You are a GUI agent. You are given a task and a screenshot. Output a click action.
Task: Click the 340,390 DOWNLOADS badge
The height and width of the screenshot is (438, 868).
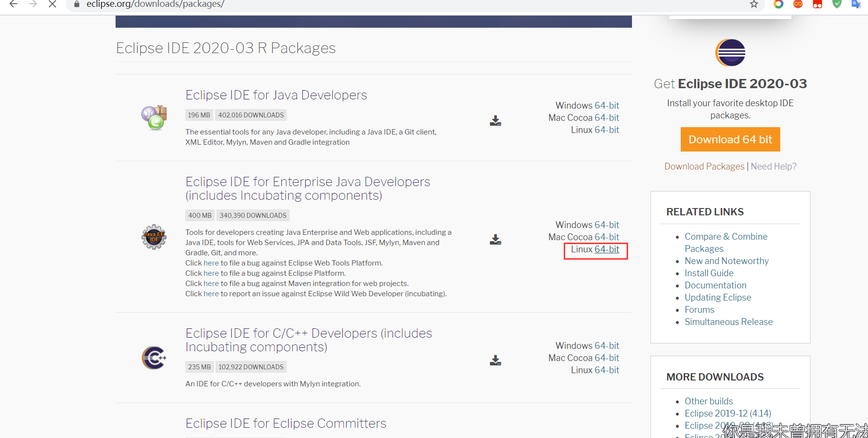(x=253, y=215)
